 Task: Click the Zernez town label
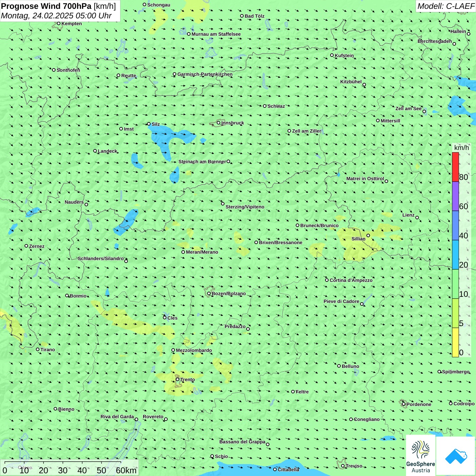click(37, 246)
